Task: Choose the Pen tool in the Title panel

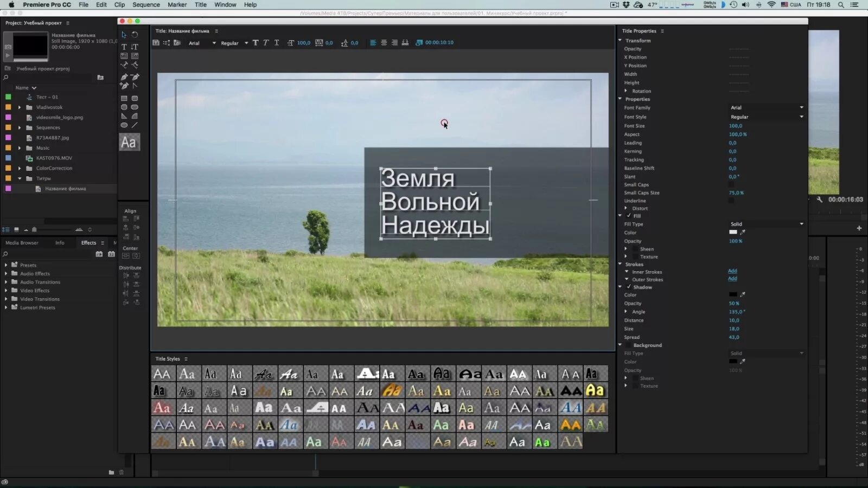Action: (x=124, y=76)
